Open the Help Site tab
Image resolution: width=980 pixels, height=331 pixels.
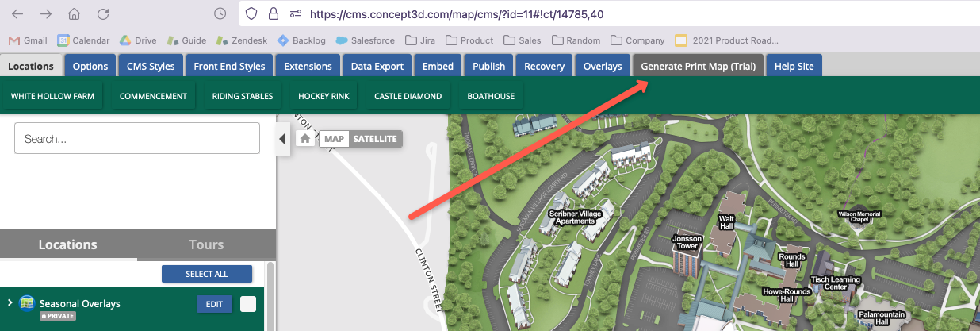(x=794, y=66)
